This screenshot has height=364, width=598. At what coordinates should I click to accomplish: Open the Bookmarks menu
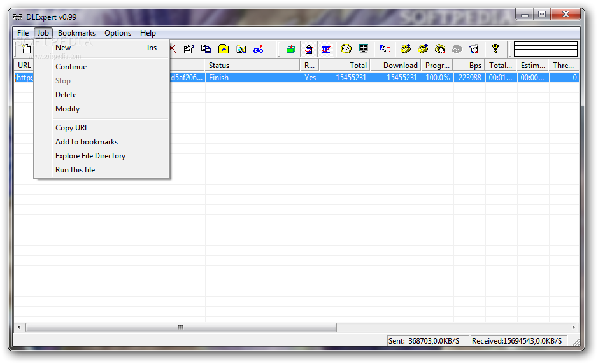[x=76, y=33]
